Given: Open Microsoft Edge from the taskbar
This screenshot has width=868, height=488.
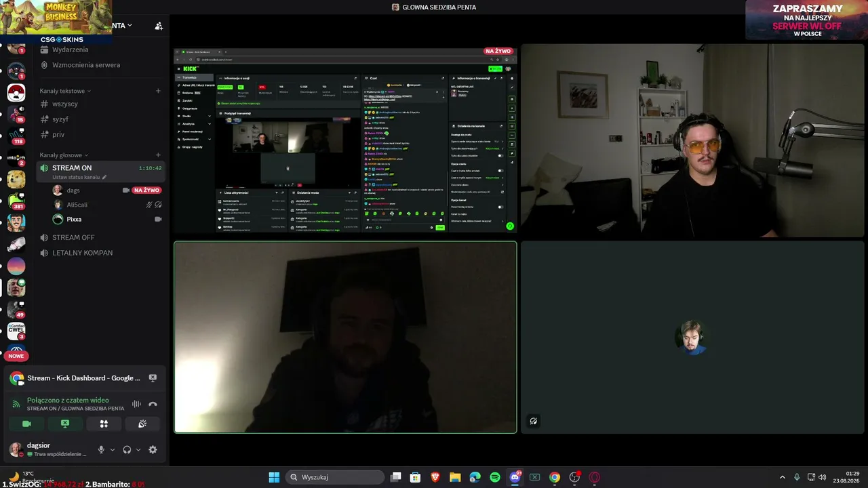Looking at the screenshot, I should [x=475, y=477].
